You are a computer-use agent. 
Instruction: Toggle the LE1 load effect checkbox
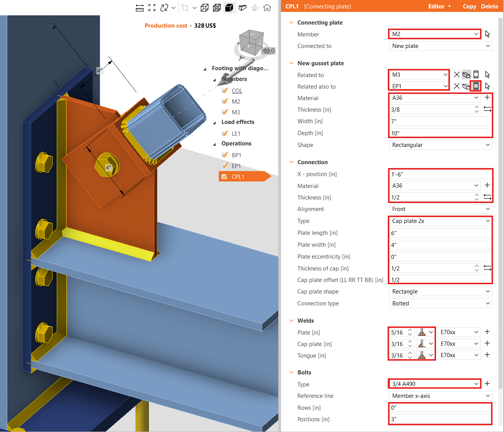[x=225, y=134]
